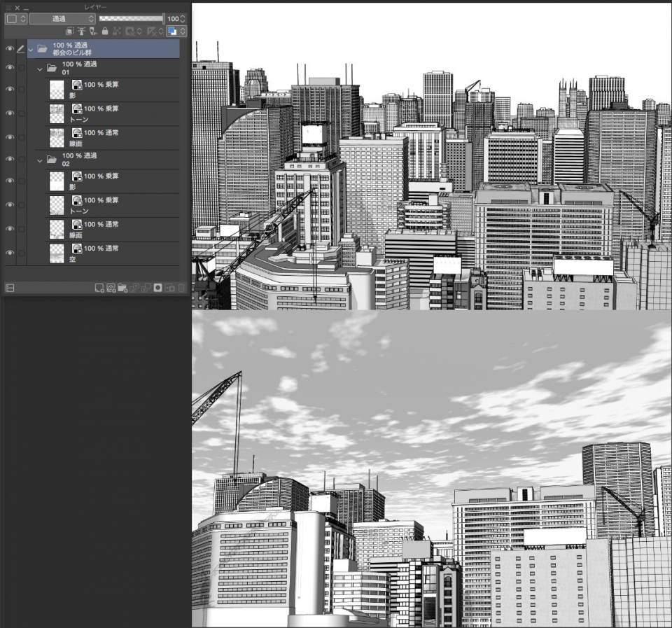Open the layer color display dropdown
Image resolution: width=672 pixels, height=628 pixels.
pyautogui.click(x=176, y=32)
